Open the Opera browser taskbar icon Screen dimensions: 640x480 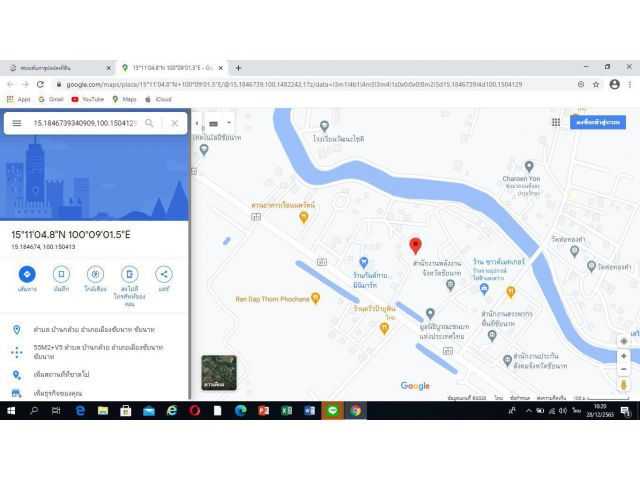coord(195,411)
